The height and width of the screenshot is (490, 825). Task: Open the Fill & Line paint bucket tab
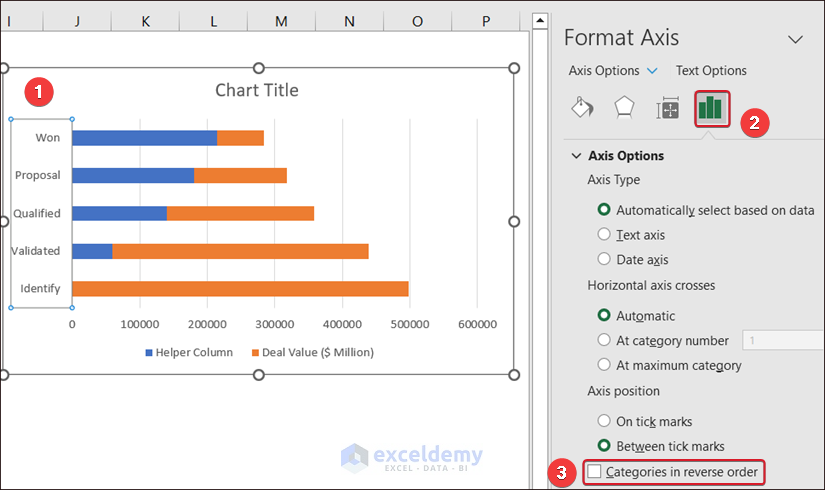click(x=582, y=108)
